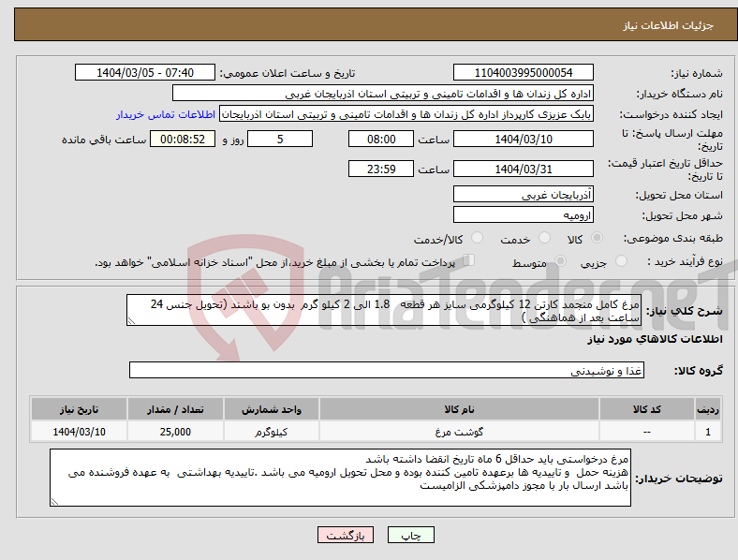Click the توضیحات خریدار notes textarea
This screenshot has height=560, width=738.
[x=340, y=478]
